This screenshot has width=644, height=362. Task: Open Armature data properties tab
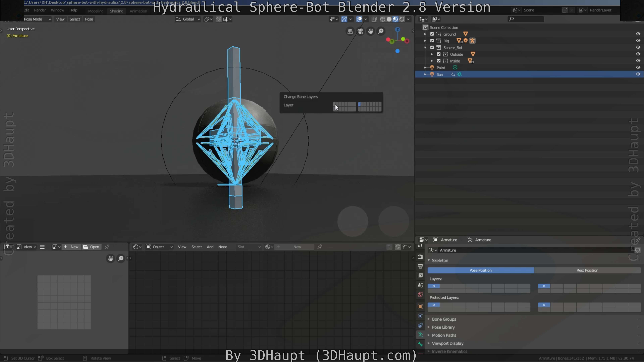click(420, 335)
